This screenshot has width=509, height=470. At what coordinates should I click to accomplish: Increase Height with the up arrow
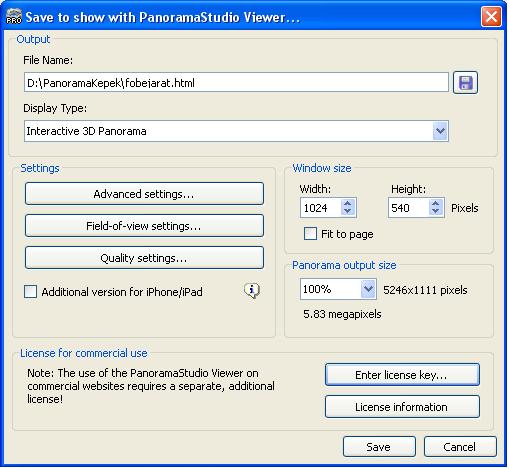tap(435, 203)
